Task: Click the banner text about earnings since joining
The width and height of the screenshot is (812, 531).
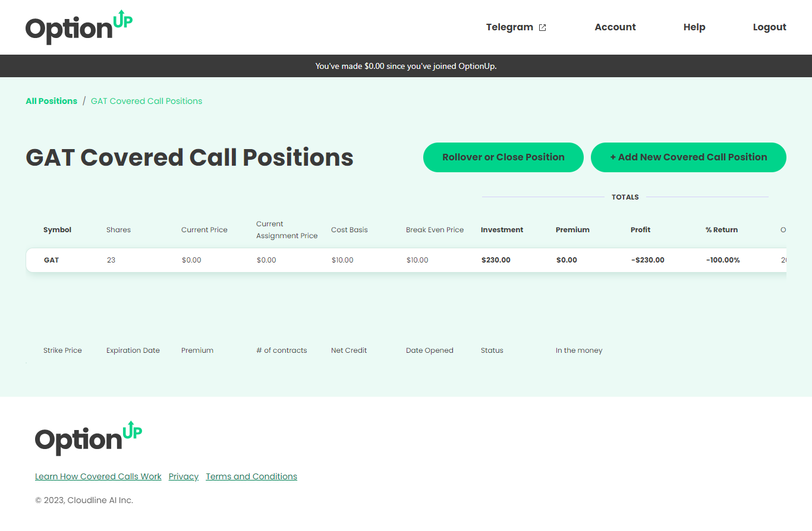Action: [x=406, y=66]
